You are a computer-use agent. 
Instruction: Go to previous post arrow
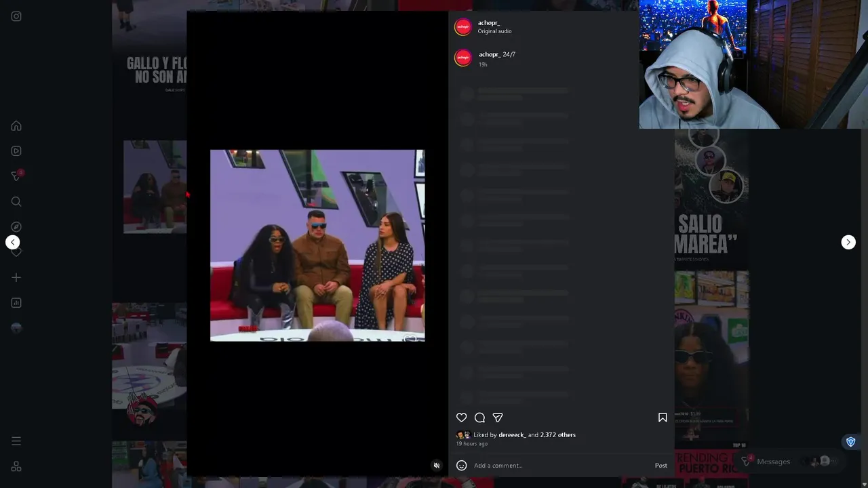[x=13, y=242]
